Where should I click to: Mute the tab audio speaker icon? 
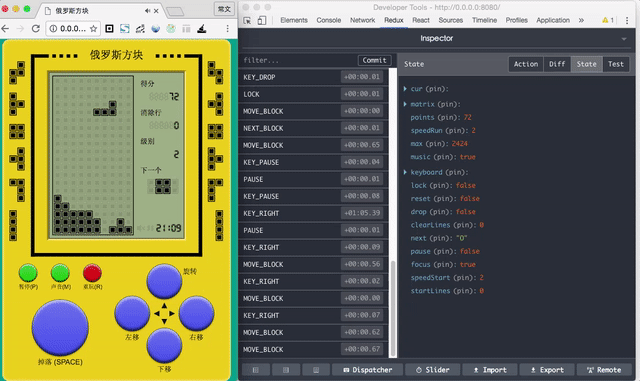coord(147,11)
